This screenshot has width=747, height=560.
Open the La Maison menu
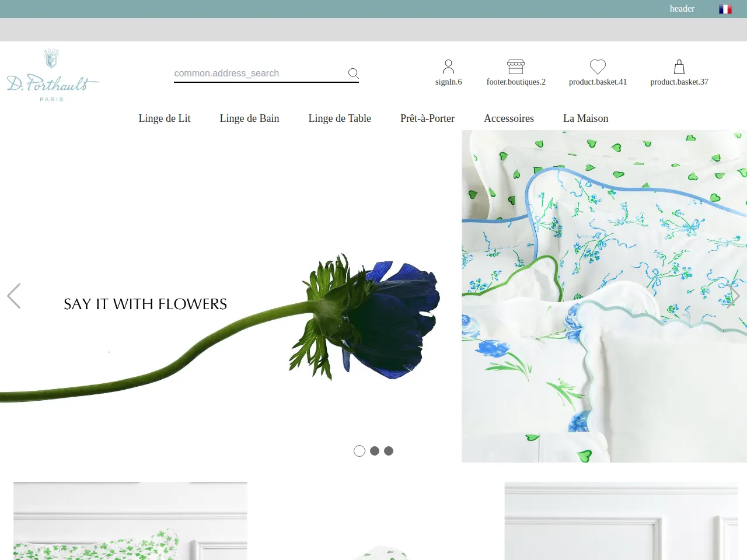[x=585, y=118]
